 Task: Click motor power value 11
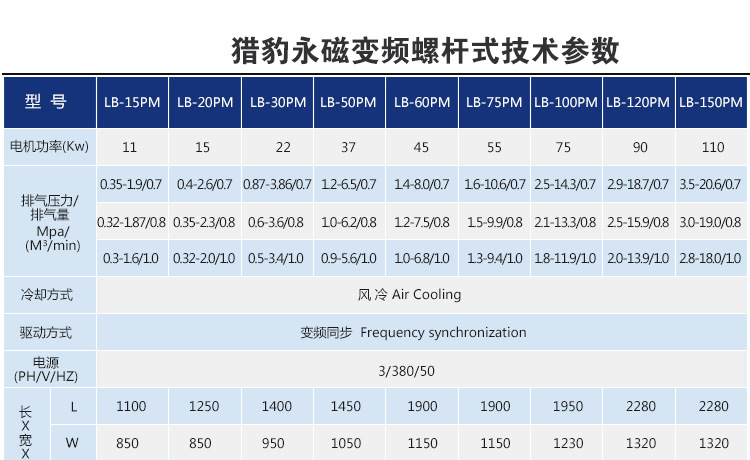[130, 147]
